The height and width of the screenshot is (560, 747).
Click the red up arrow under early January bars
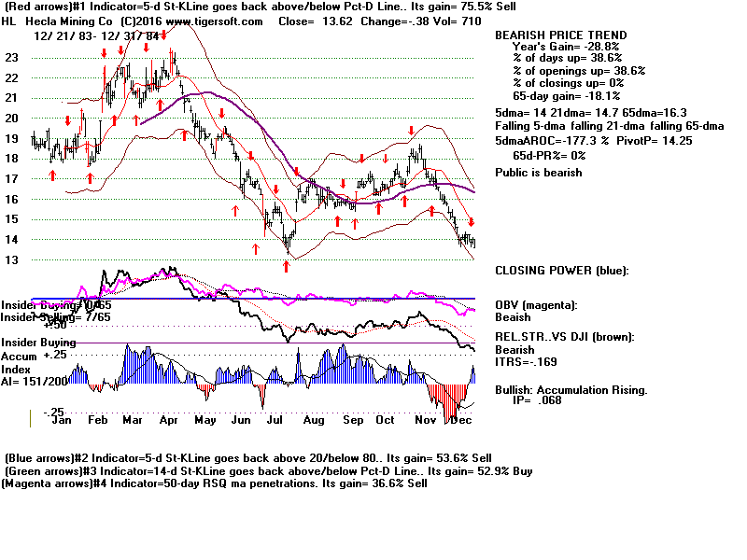(52, 175)
